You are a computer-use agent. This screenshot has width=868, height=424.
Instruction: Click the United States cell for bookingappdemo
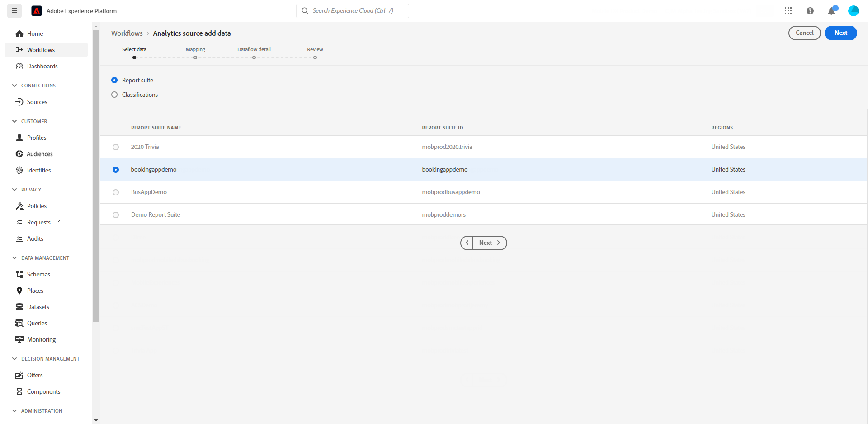(728, 170)
